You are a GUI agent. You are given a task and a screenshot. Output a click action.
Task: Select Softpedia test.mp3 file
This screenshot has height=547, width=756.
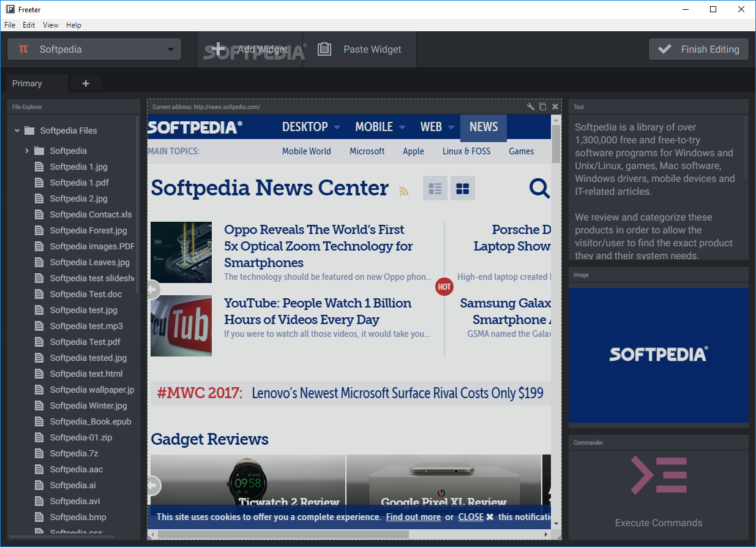[x=86, y=326]
